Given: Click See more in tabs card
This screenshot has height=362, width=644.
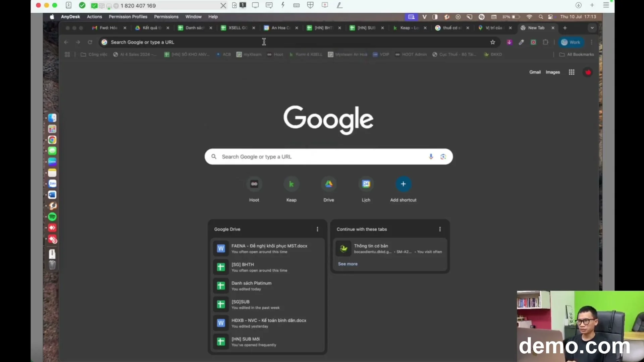Looking at the screenshot, I should [x=348, y=264].
